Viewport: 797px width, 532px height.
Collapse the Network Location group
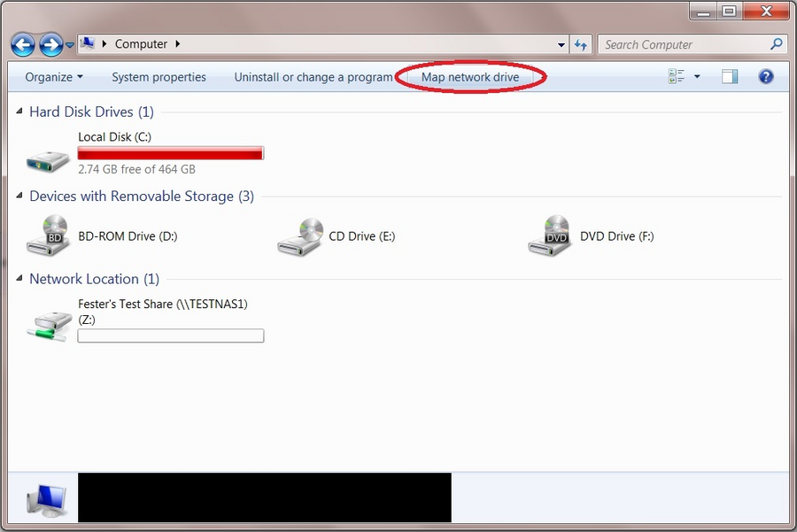tap(20, 279)
